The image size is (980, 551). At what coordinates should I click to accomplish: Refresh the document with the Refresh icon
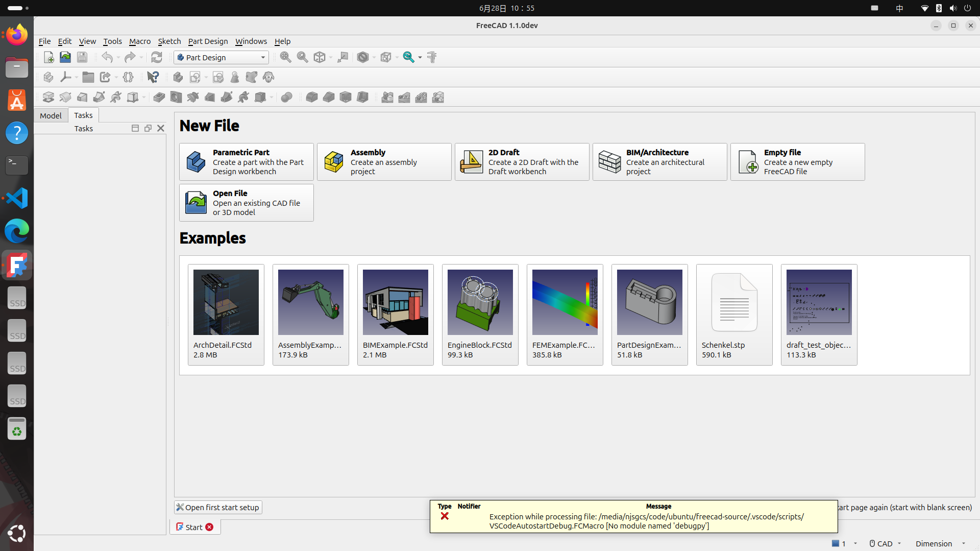pyautogui.click(x=157, y=57)
